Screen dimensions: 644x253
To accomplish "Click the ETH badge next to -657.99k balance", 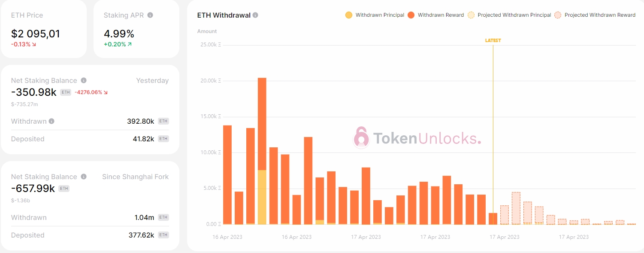I will [x=63, y=188].
